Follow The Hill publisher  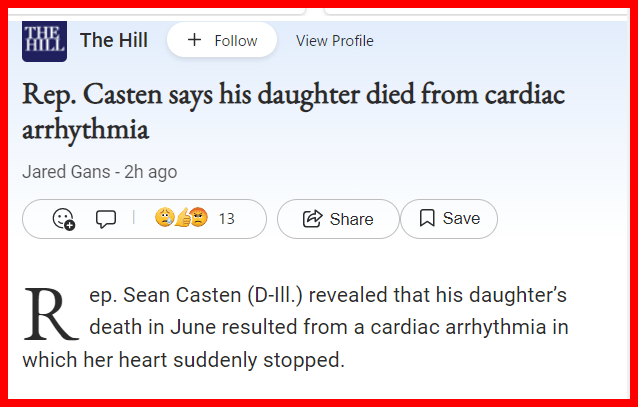221,41
